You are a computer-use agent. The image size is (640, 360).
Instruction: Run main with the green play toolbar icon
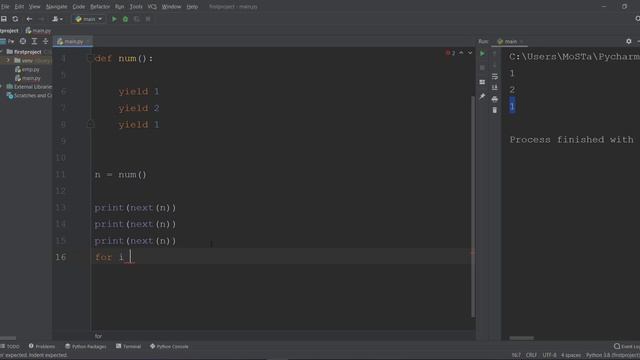[114, 19]
